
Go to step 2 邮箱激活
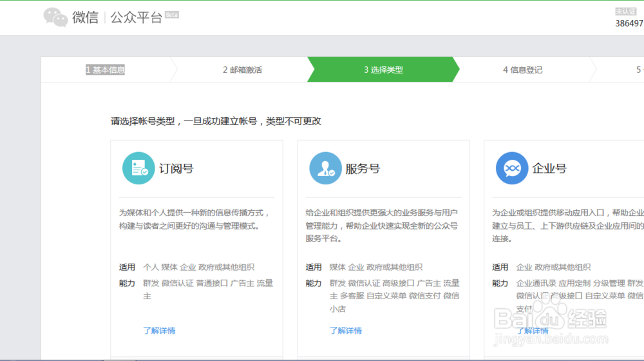tap(242, 70)
